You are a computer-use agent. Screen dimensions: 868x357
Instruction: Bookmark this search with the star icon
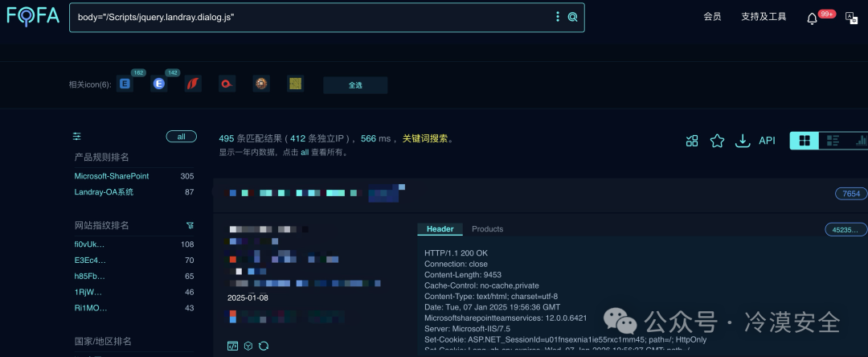[x=718, y=141]
